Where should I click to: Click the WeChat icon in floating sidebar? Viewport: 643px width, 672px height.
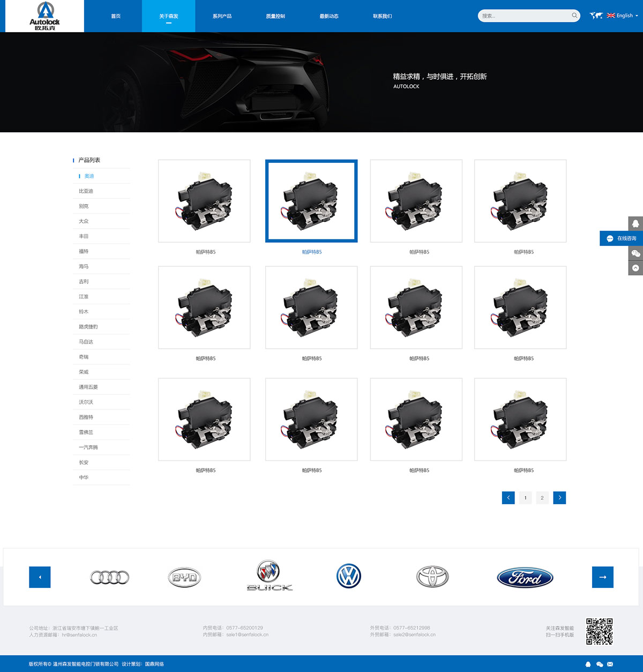click(635, 253)
